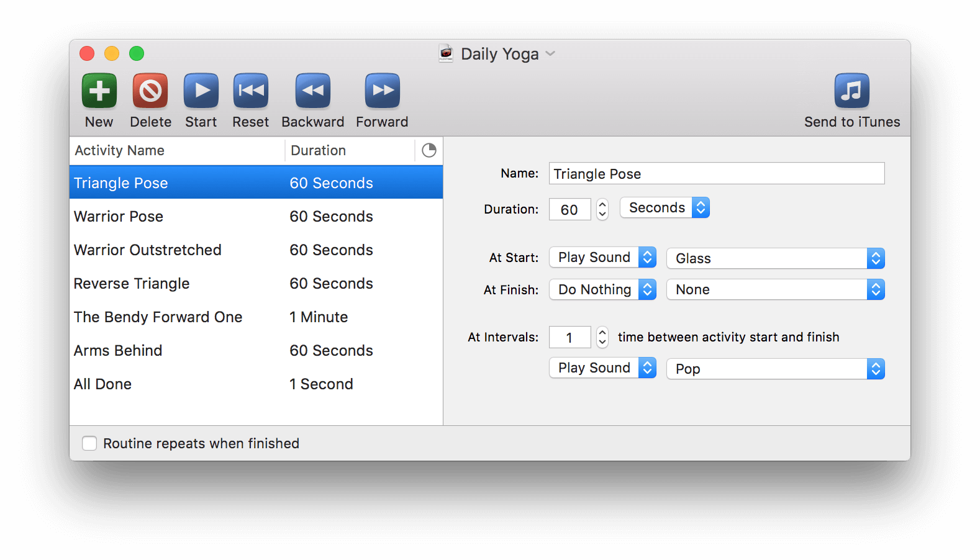
Task: Open the Glass sound dropdown
Action: click(775, 258)
